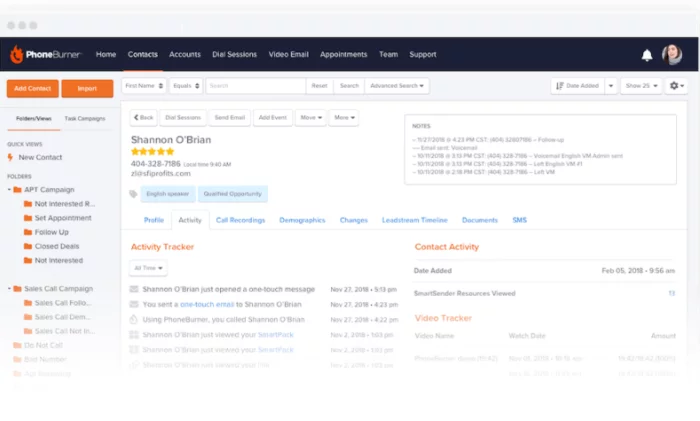
Task: Click the Add Contact button
Action: click(33, 88)
